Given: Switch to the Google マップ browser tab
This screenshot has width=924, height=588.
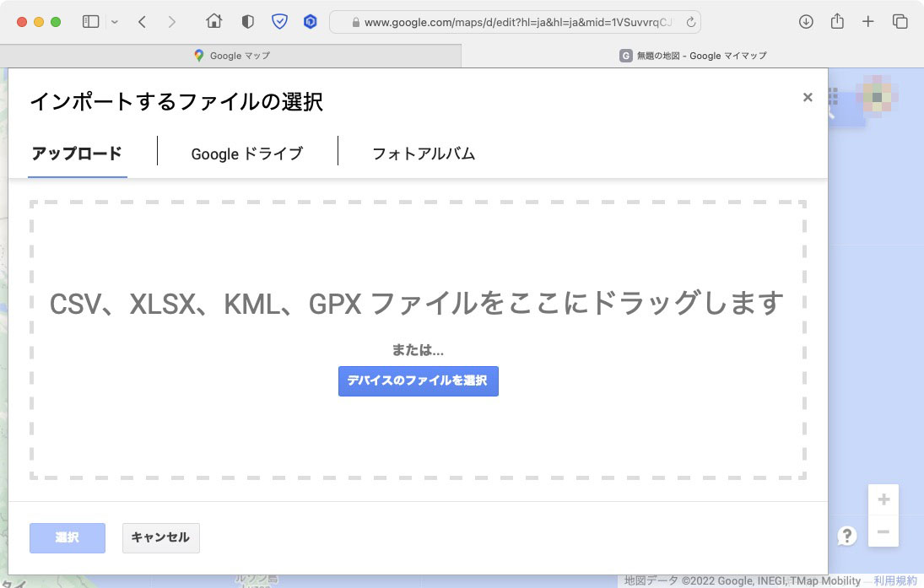Looking at the screenshot, I should [232, 56].
